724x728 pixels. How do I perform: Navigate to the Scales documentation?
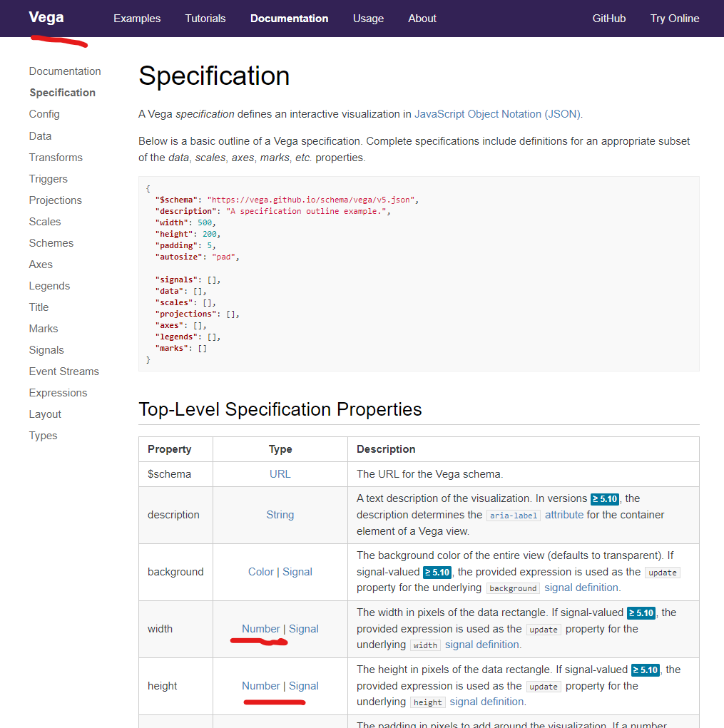click(x=44, y=221)
